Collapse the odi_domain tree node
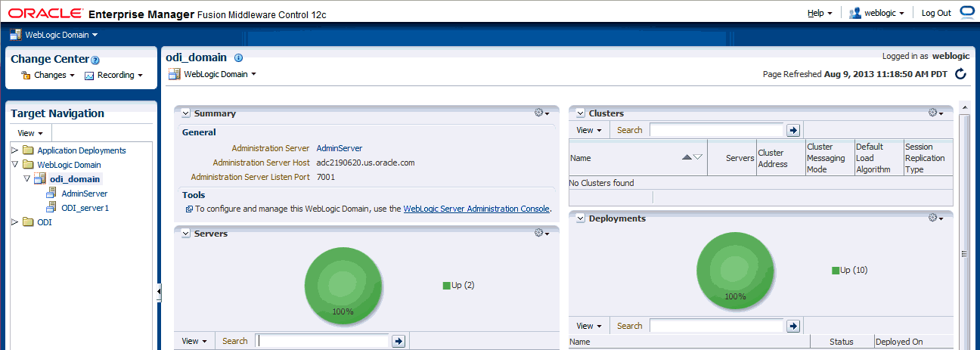 pyautogui.click(x=27, y=179)
